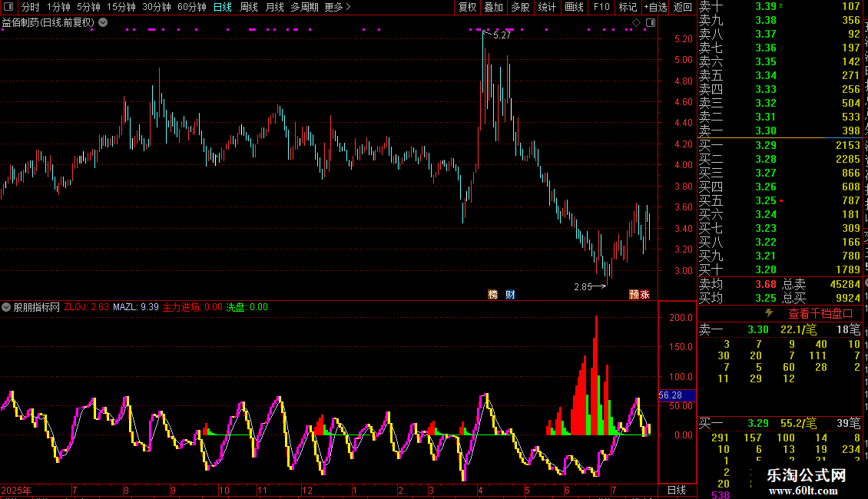The height and width of the screenshot is (499, 868).
Task: Click the 复权 adjustment button
Action: click(x=467, y=7)
